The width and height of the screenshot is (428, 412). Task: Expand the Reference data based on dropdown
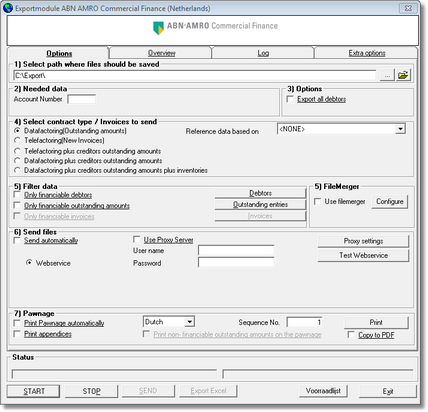click(400, 129)
